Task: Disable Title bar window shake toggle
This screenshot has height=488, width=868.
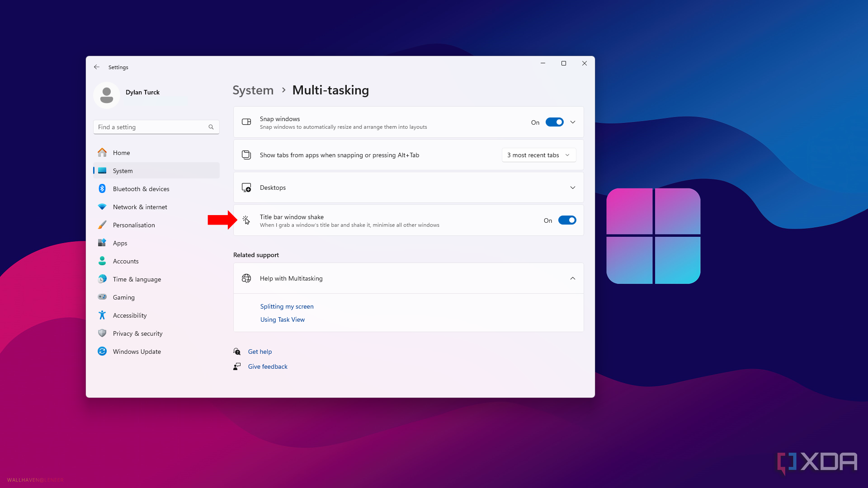Action: point(566,221)
